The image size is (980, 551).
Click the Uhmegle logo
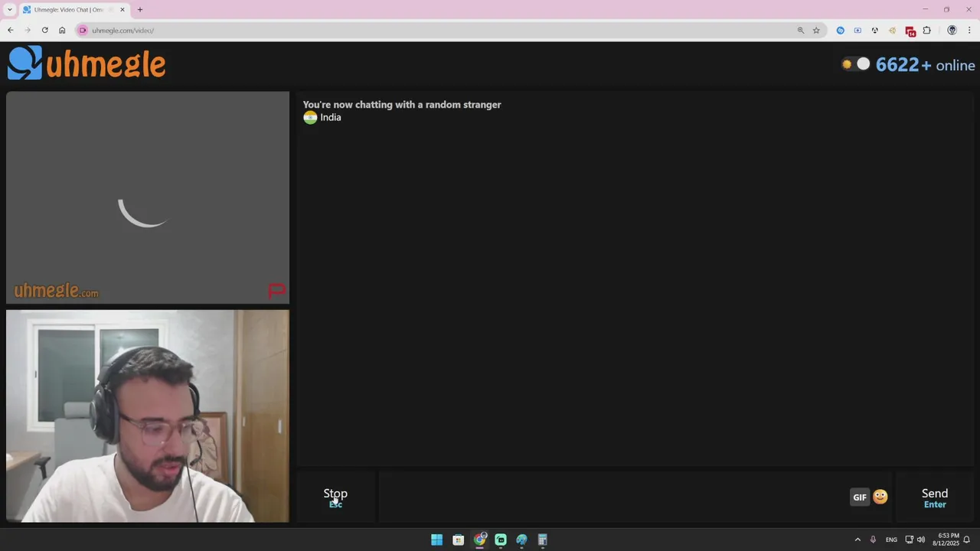click(87, 64)
